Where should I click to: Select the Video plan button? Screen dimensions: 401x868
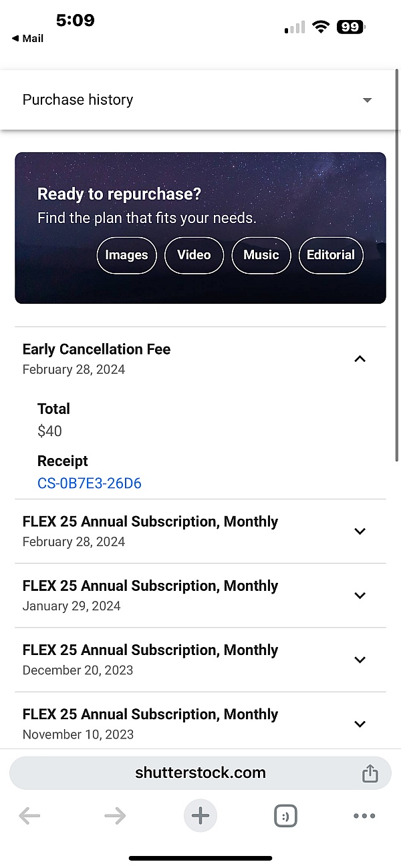pyautogui.click(x=194, y=255)
